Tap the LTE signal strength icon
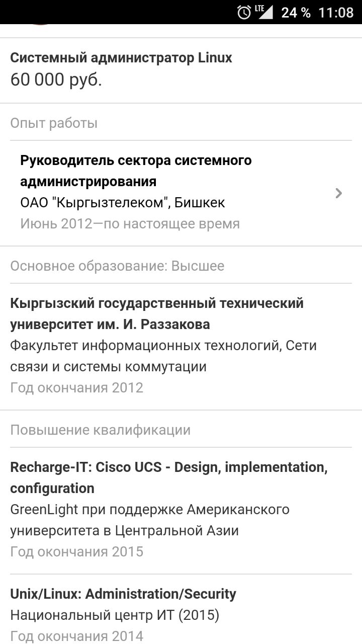Image resolution: width=362 pixels, height=644 pixels. pyautogui.click(x=264, y=12)
